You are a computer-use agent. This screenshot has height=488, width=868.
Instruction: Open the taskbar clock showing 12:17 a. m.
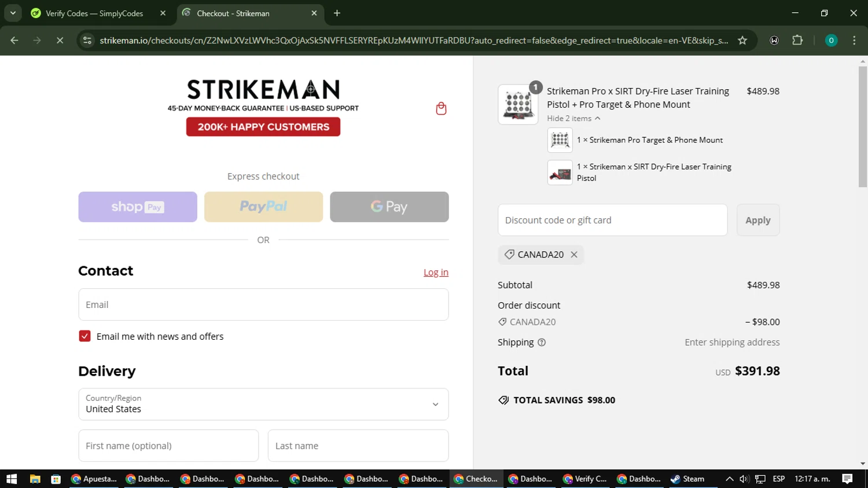(812, 479)
